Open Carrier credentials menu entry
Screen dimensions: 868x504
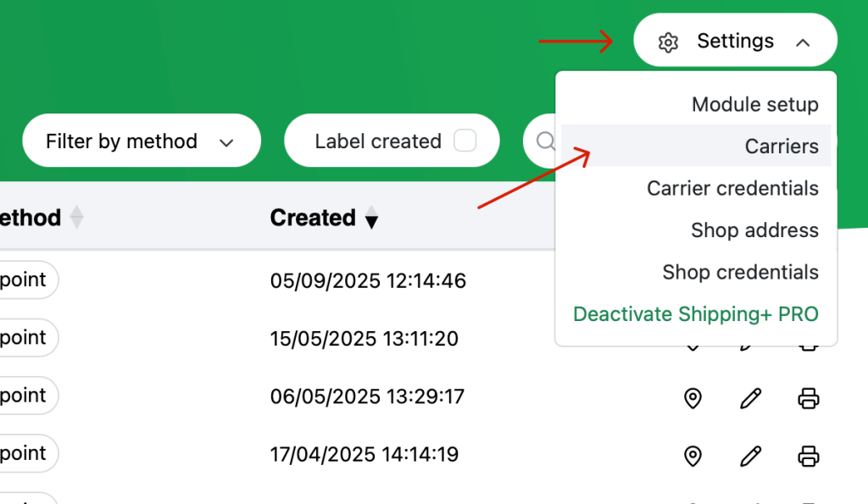coord(732,188)
